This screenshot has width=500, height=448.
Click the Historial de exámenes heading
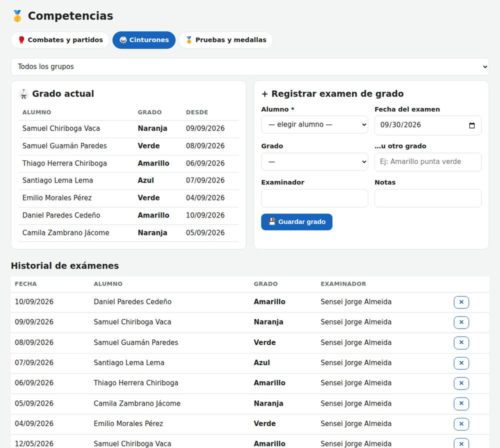tap(64, 265)
